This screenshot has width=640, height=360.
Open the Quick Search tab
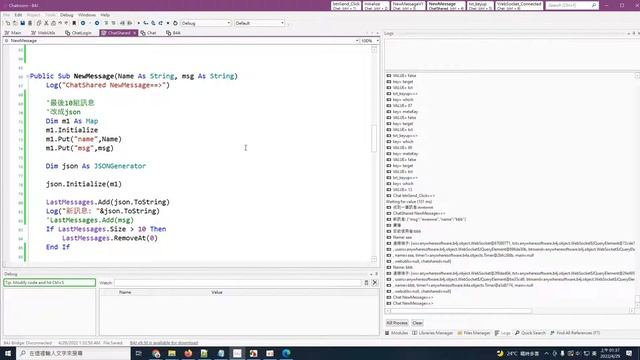click(530, 333)
